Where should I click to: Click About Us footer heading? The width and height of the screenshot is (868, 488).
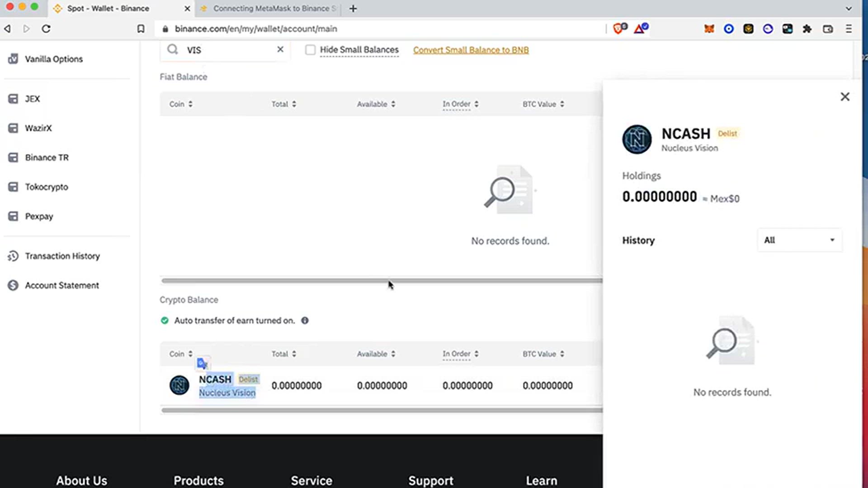(81, 480)
